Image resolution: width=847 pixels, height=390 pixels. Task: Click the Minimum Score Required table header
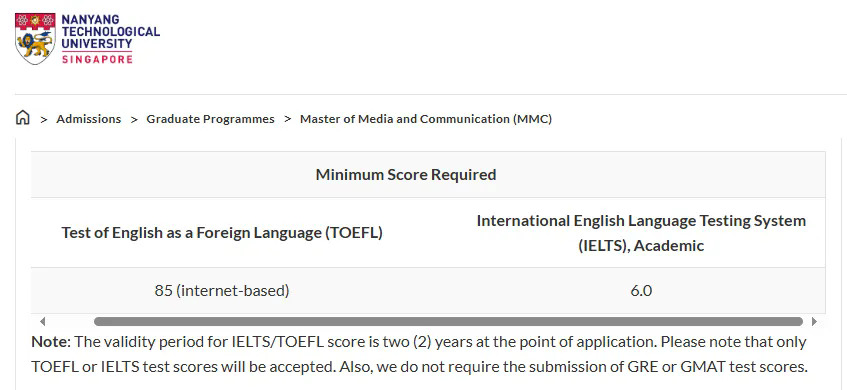[x=406, y=174]
